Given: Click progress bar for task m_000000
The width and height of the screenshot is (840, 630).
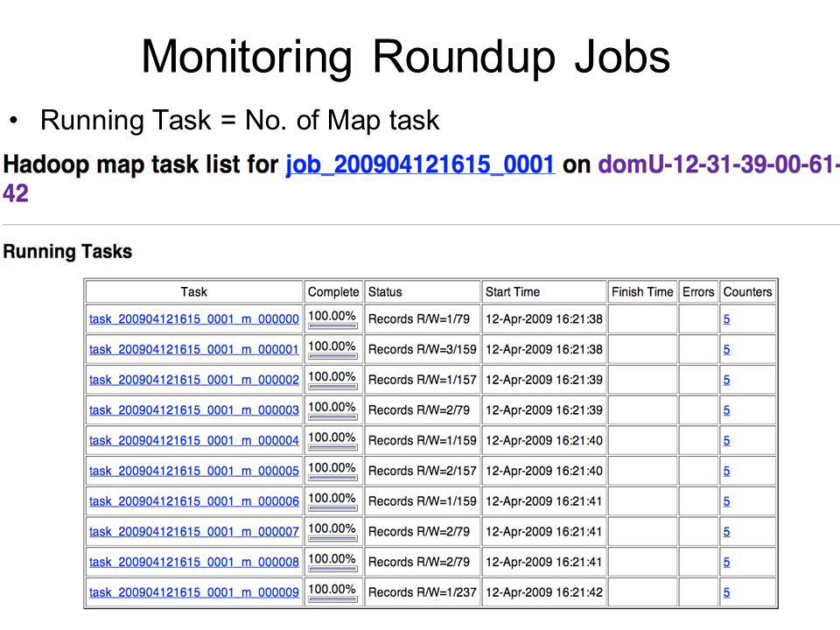Looking at the screenshot, I should pyautogui.click(x=332, y=325).
